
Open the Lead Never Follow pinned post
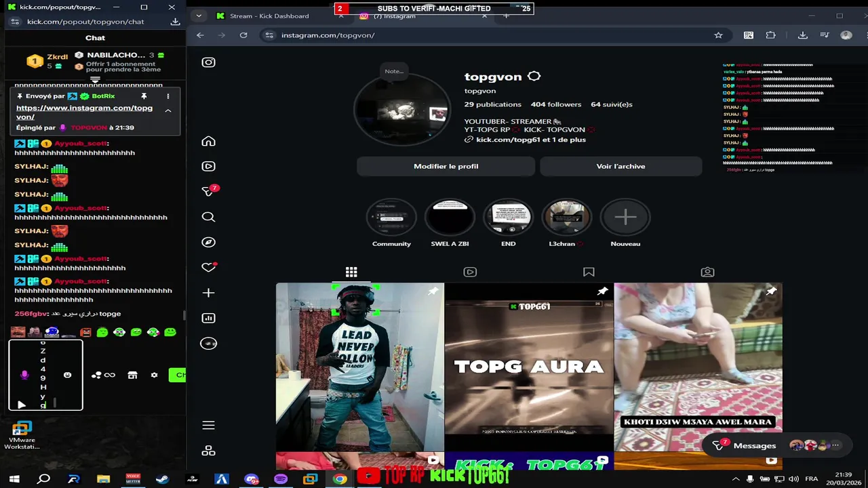[x=359, y=367]
